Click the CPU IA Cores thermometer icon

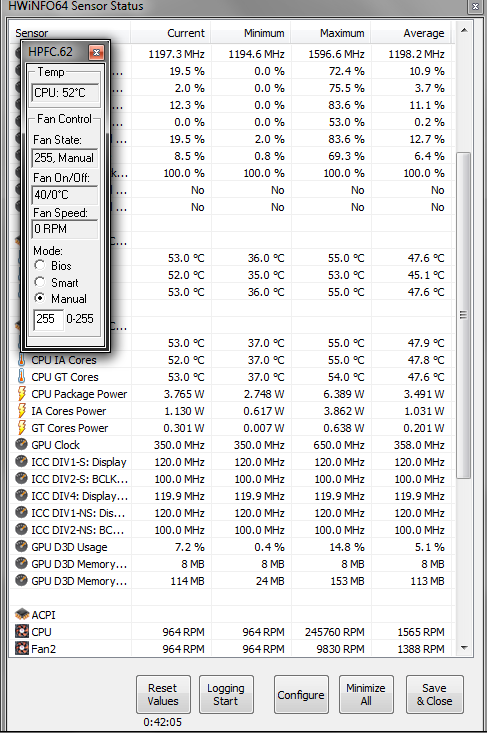[x=21, y=359]
